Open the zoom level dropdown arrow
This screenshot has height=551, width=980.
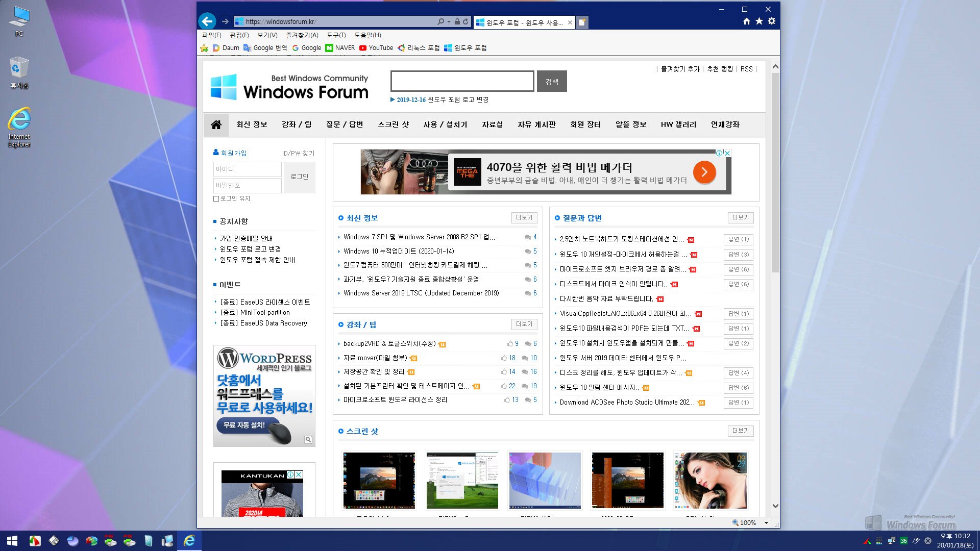pos(766,523)
